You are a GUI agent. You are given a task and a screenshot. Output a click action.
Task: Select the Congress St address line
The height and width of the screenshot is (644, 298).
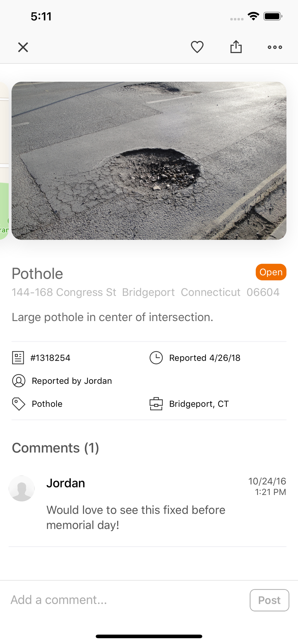point(145,292)
